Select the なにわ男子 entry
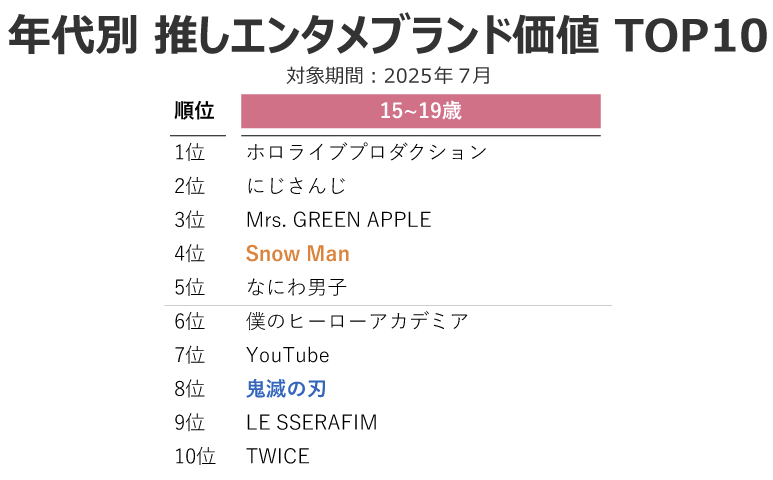 pyautogui.click(x=296, y=287)
